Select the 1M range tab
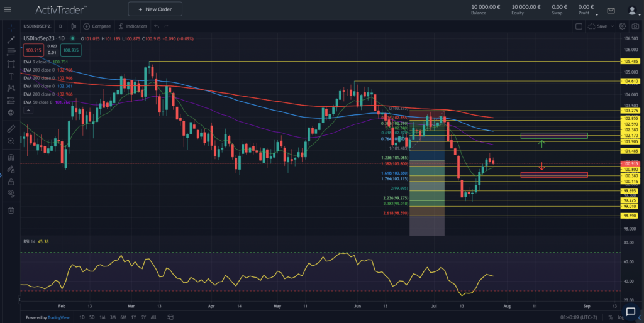The height and width of the screenshot is (323, 644). [x=103, y=317]
